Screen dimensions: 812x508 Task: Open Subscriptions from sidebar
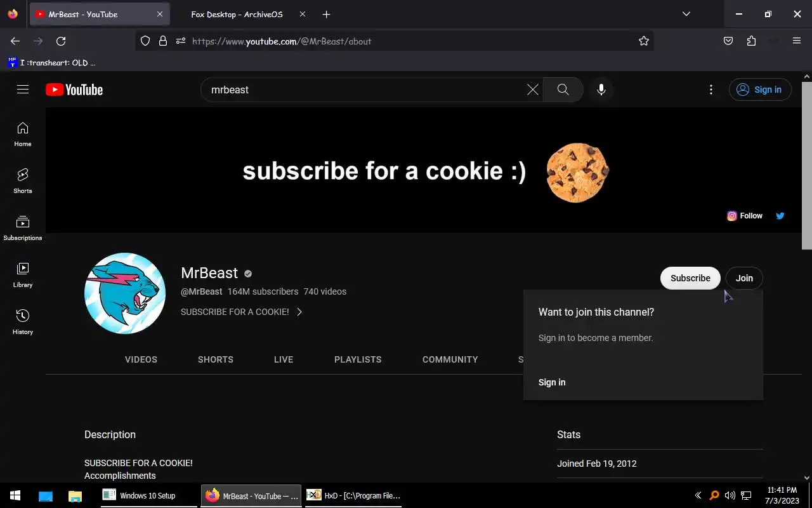(x=23, y=228)
